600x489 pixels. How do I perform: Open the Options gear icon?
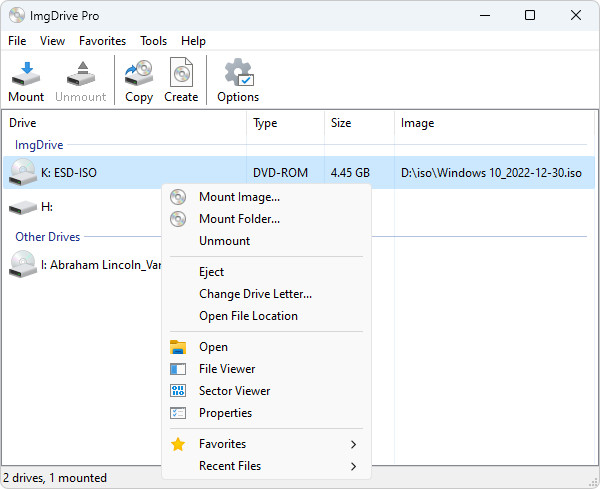point(239,72)
